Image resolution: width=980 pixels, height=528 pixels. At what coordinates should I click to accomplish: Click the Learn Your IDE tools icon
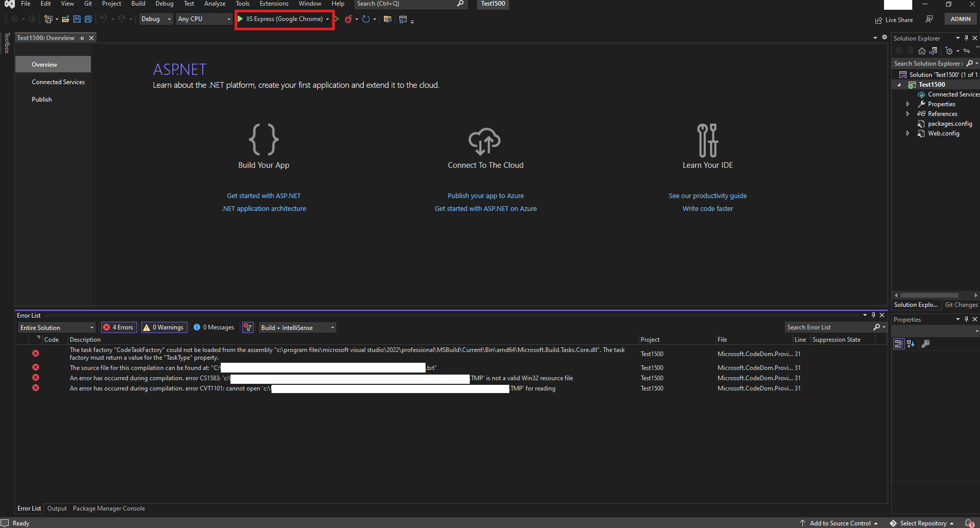707,140
